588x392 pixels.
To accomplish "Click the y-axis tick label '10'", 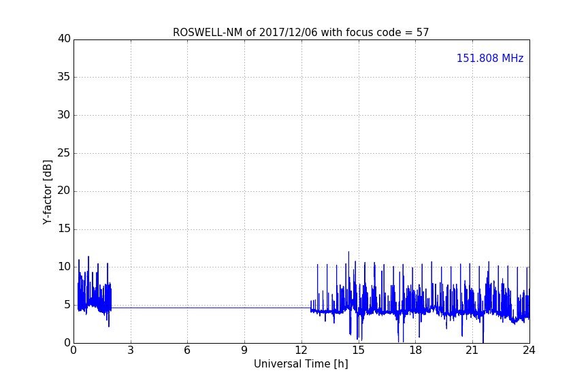I will (64, 267).
